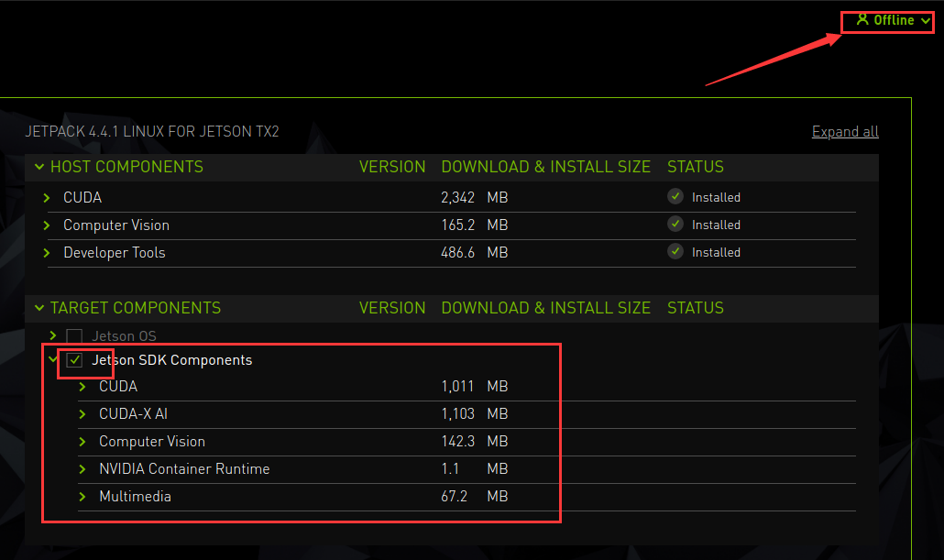Click the 2,342 MB size value
This screenshot has height=560, width=944.
point(475,197)
